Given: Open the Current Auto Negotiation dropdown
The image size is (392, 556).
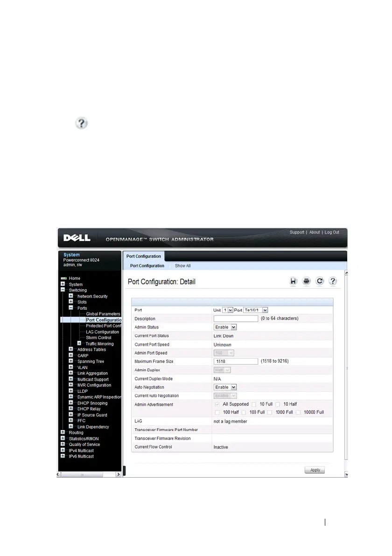Looking at the screenshot, I should coord(225,396).
